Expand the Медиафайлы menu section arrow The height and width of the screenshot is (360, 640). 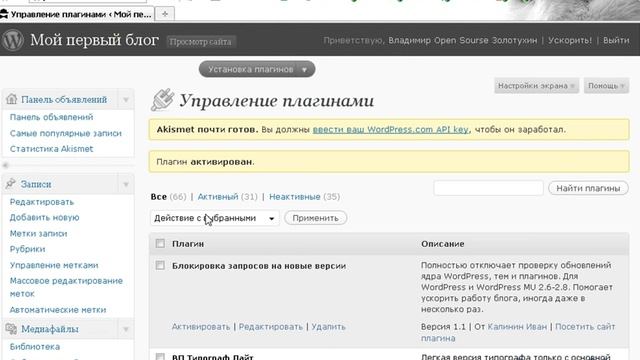click(126, 329)
